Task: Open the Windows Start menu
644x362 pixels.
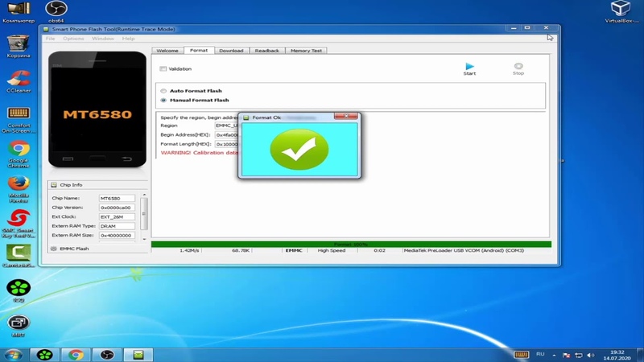Action: [14, 355]
